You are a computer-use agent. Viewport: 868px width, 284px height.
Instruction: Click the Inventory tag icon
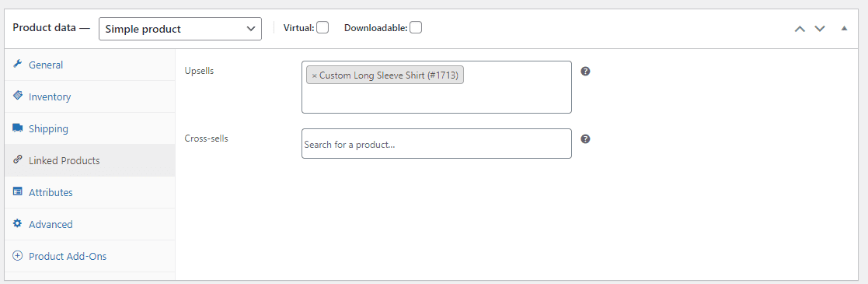click(17, 96)
